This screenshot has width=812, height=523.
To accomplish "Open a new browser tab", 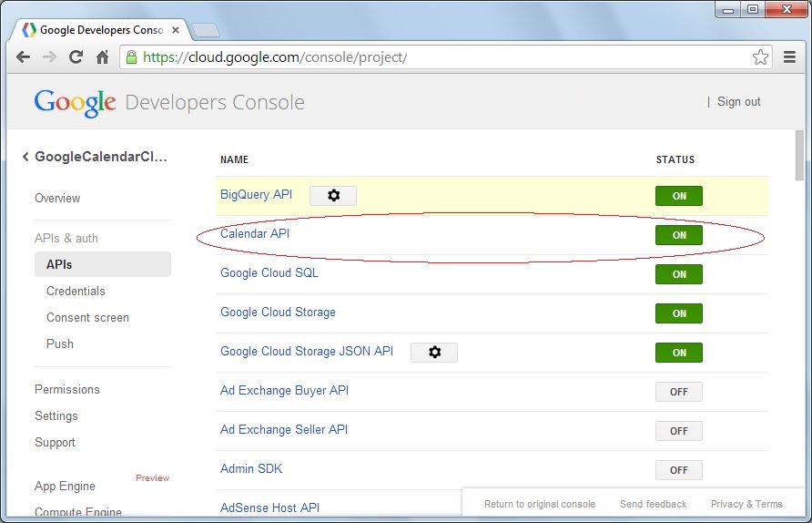I will tap(206, 31).
